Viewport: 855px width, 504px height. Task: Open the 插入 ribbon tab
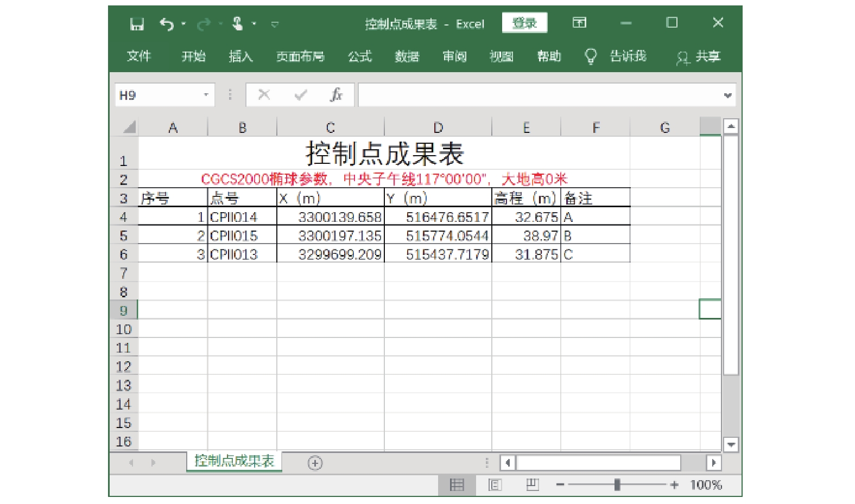point(240,56)
